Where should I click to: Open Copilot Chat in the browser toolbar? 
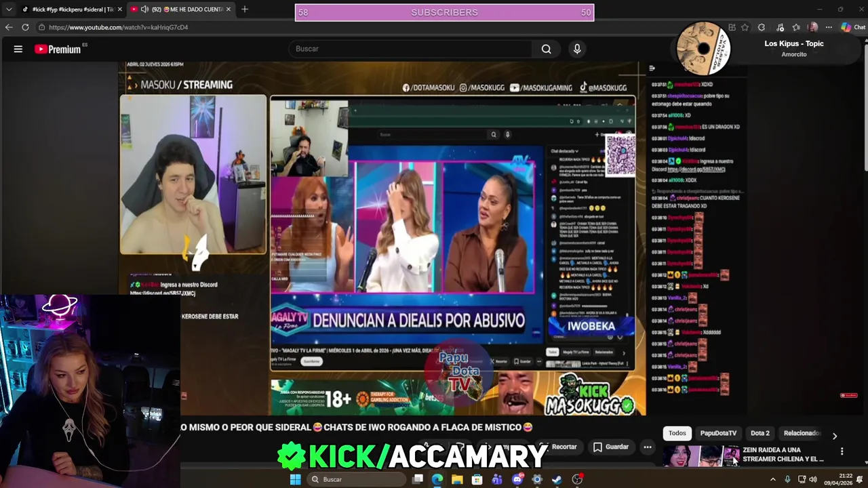pos(853,27)
